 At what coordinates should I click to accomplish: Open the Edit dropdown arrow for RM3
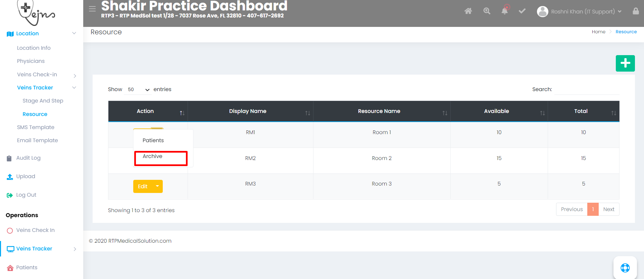(157, 186)
